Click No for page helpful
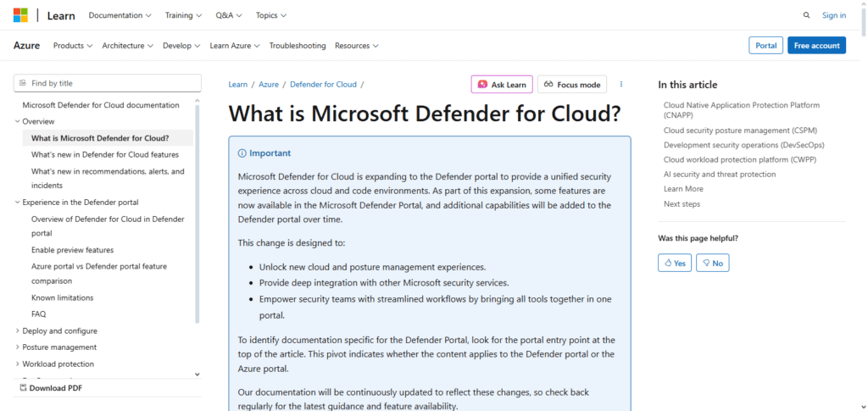The width and height of the screenshot is (868, 411). [x=712, y=263]
